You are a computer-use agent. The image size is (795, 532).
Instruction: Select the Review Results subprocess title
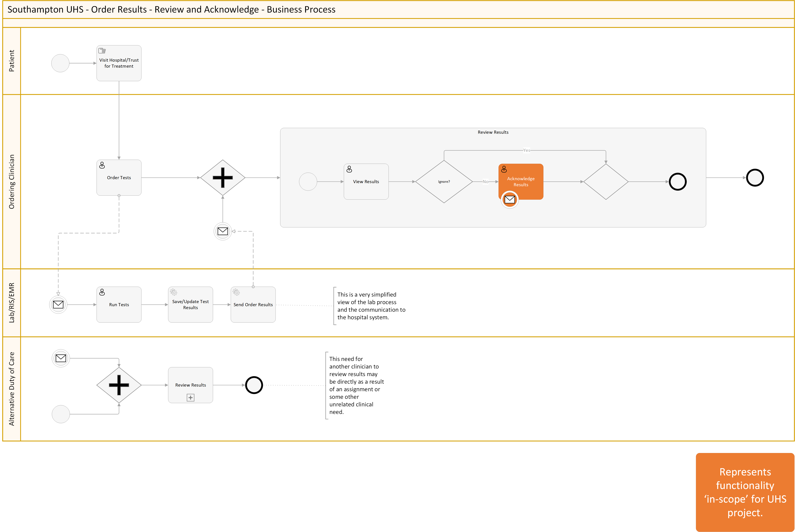coord(493,132)
